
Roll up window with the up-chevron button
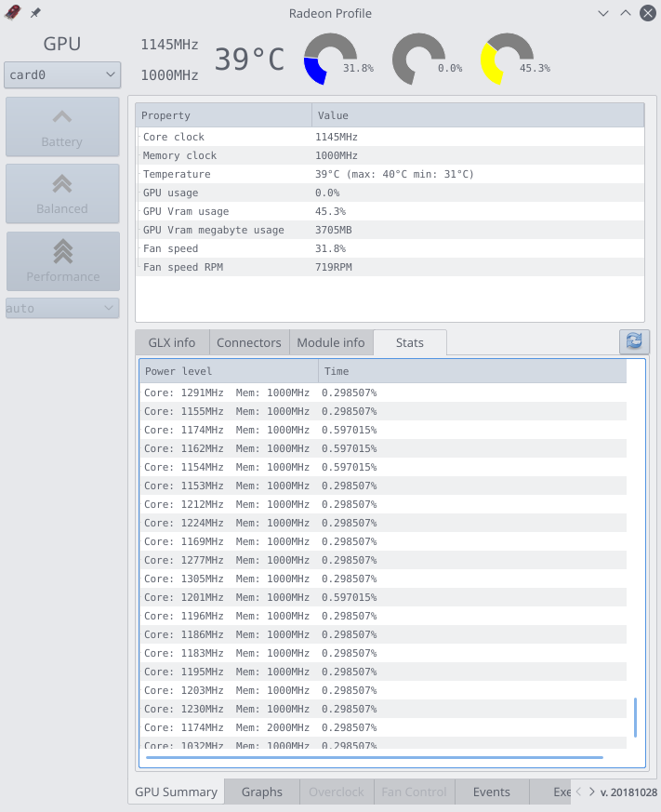click(x=626, y=13)
